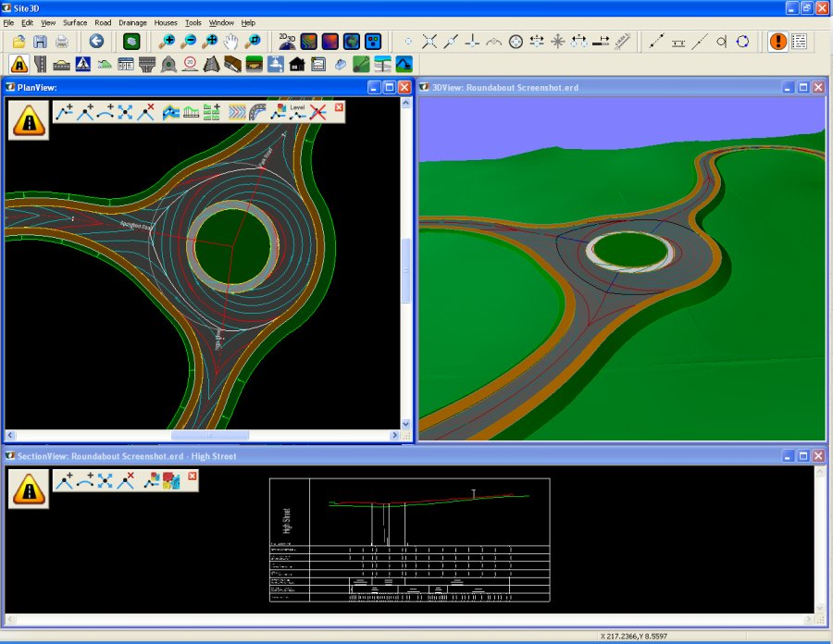833x644 pixels.
Task: Open the Houses menu
Action: click(166, 23)
